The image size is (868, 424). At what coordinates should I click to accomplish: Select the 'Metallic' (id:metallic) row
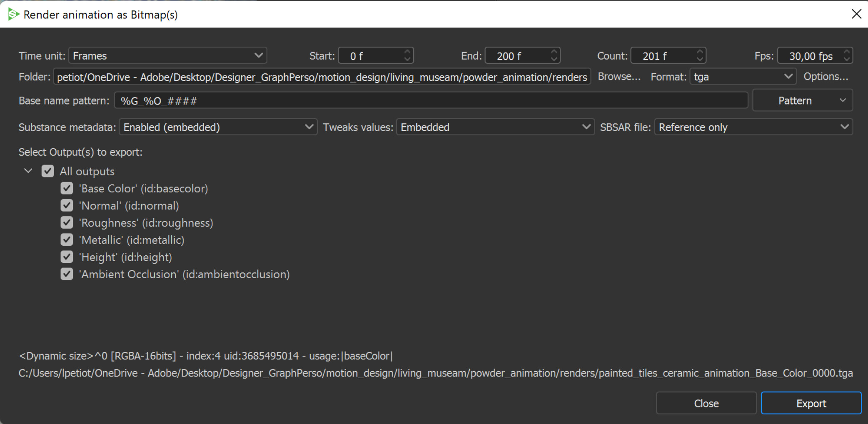pyautogui.click(x=132, y=240)
